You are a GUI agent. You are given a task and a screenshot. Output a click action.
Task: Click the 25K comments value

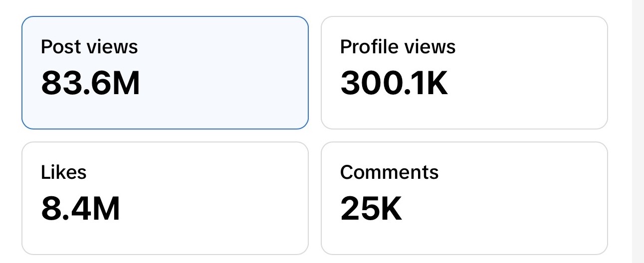[371, 208]
